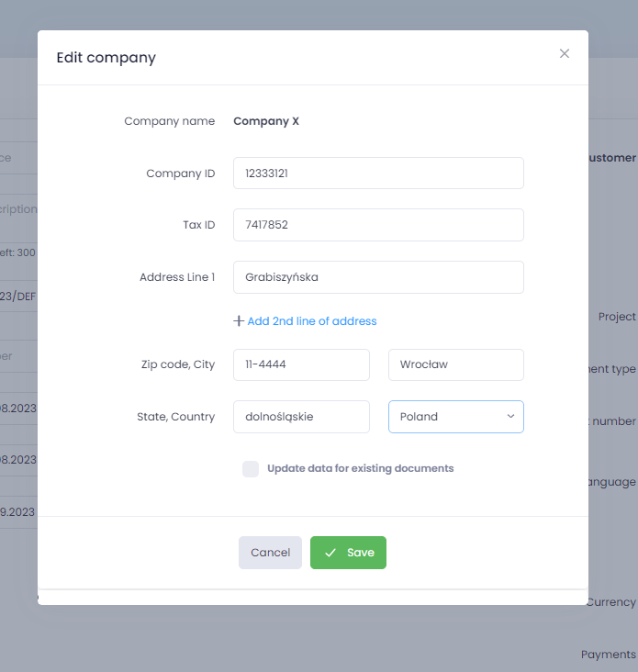Enable 'Update data for existing documents' checkbox
Screen dimensions: 638x672
[251, 469]
